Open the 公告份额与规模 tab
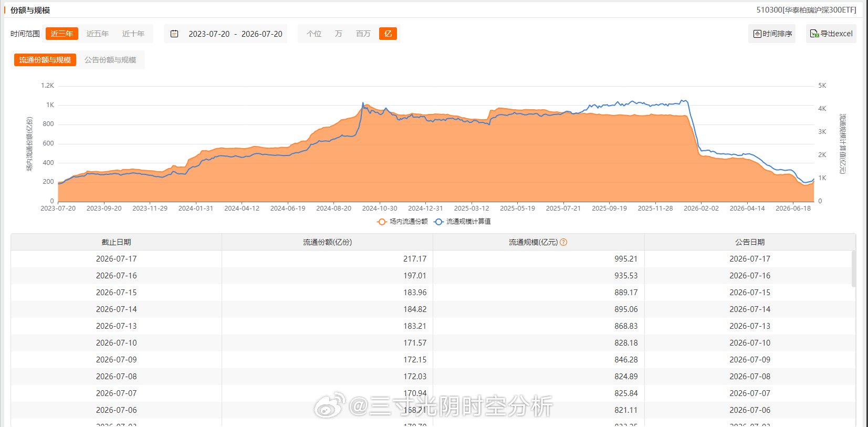The image size is (868, 427). tap(110, 60)
